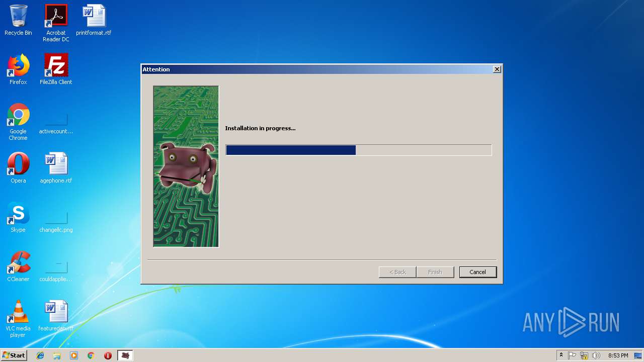Launch Google Chrome desktop shortcut

tap(18, 122)
